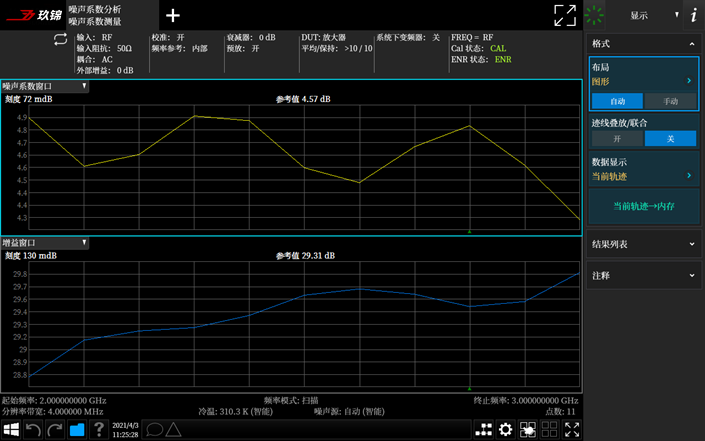This screenshot has height=441, width=705.
Task: Turn trace overlay 开 on
Action: tap(617, 139)
